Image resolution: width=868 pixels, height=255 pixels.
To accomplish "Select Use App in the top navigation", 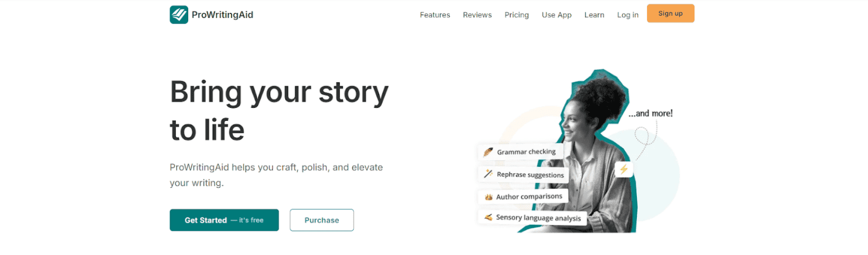I will (557, 15).
